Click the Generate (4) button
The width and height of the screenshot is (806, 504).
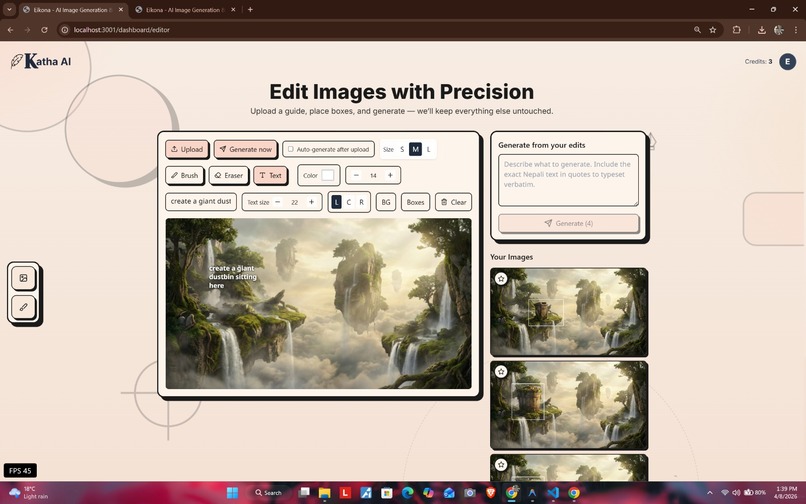pyautogui.click(x=569, y=223)
